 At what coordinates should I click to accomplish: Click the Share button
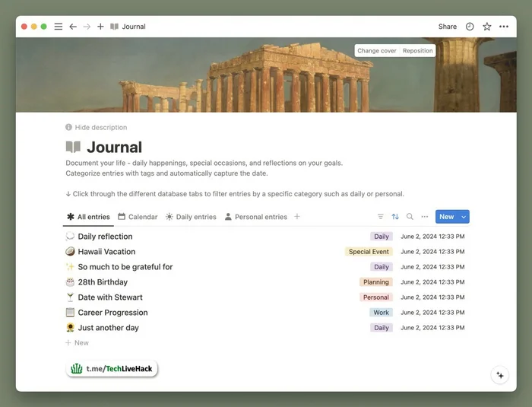[x=447, y=27]
